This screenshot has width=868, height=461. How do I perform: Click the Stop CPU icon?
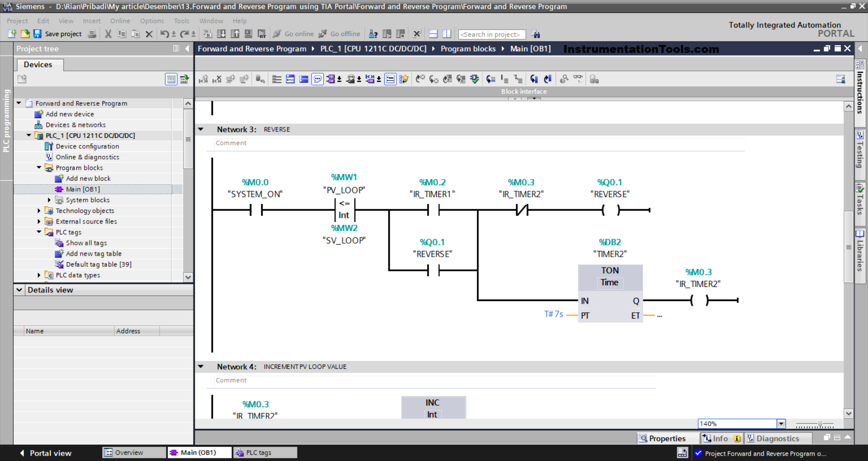[x=401, y=34]
